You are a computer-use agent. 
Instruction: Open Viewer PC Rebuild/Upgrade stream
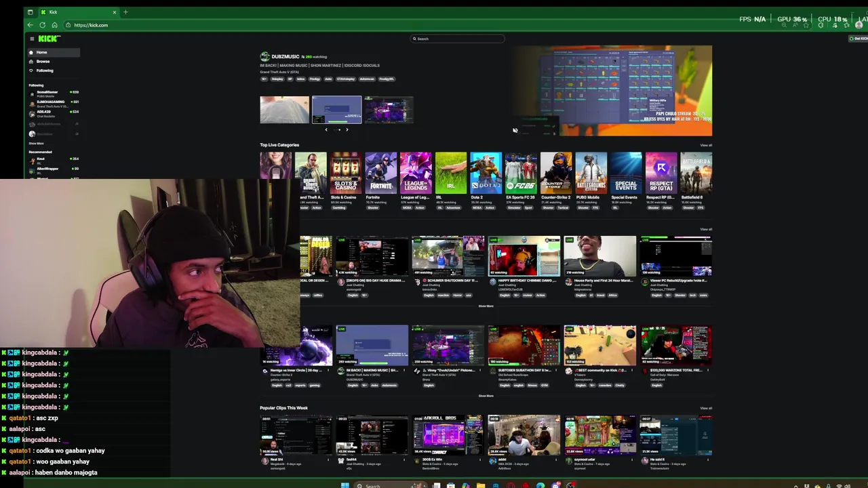676,256
